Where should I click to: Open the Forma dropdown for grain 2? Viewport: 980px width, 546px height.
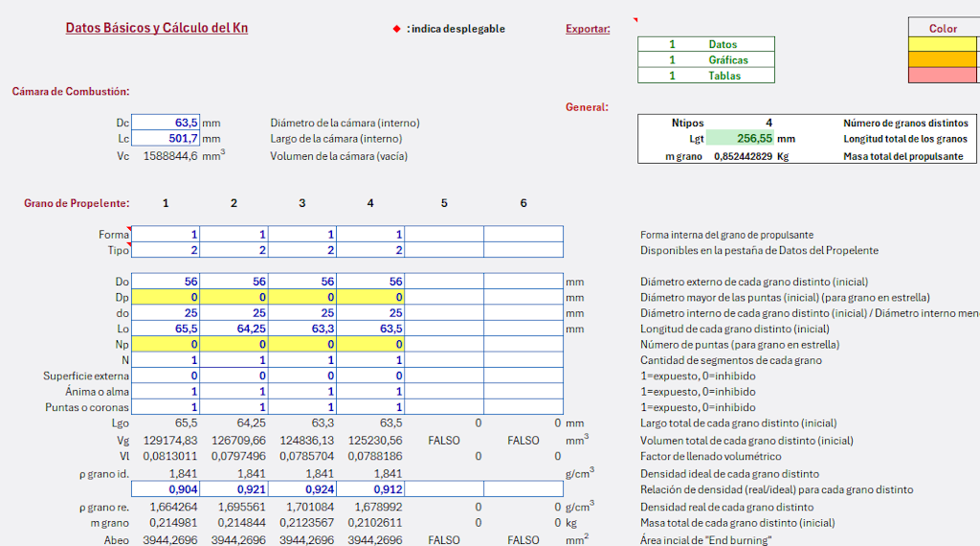234,235
